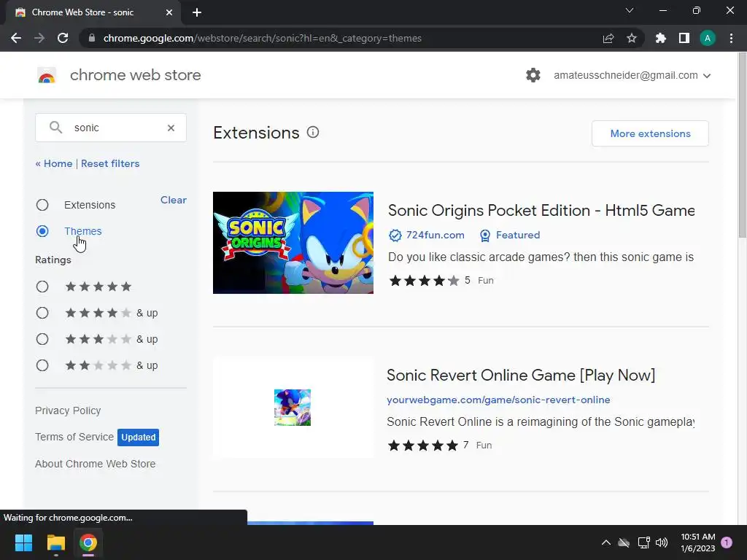
Task: Bookmark this page with the star icon
Action: coord(632,38)
